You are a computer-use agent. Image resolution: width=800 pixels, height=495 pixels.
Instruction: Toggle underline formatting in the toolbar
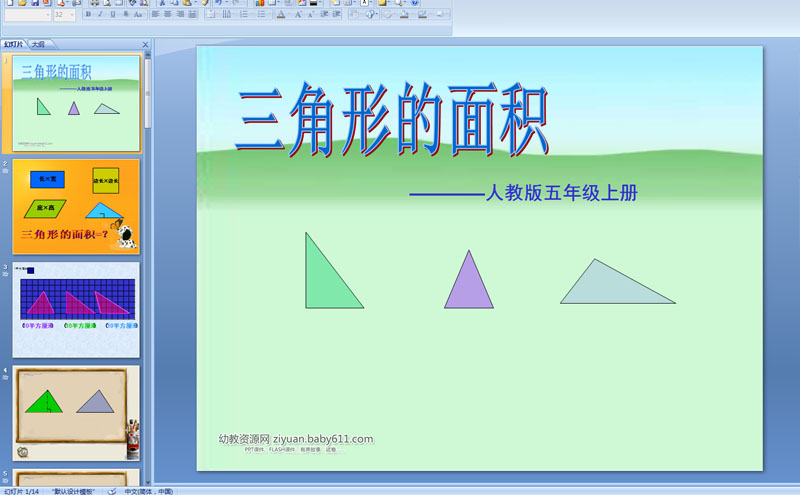pos(113,14)
